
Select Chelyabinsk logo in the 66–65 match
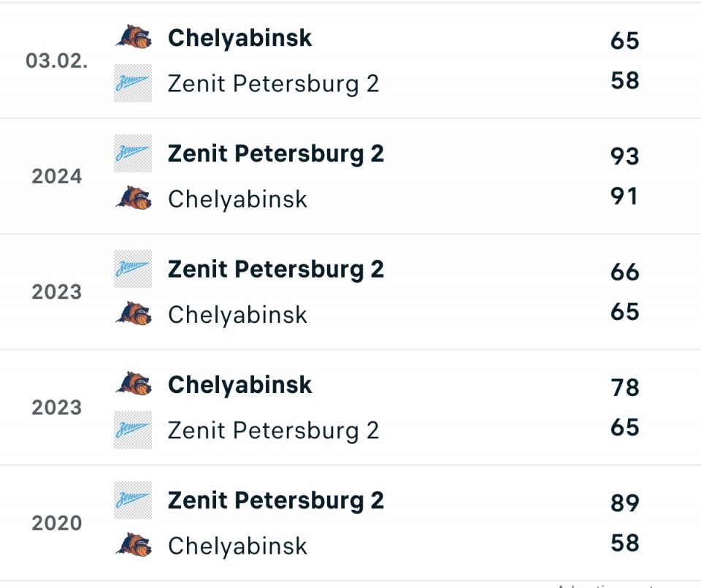tap(133, 314)
